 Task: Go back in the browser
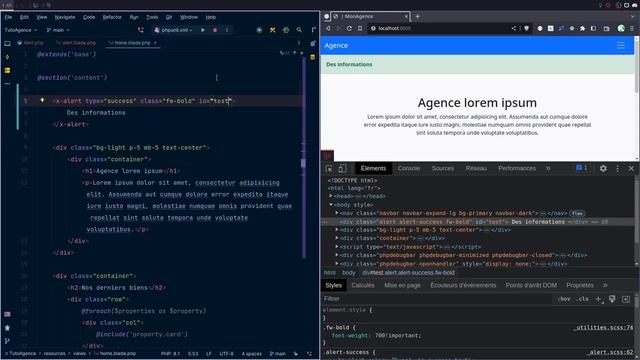point(328,28)
